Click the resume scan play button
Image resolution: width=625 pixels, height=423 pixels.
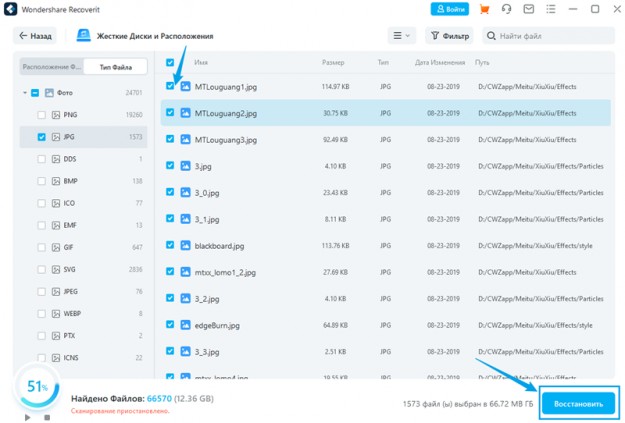pyautogui.click(x=26, y=417)
